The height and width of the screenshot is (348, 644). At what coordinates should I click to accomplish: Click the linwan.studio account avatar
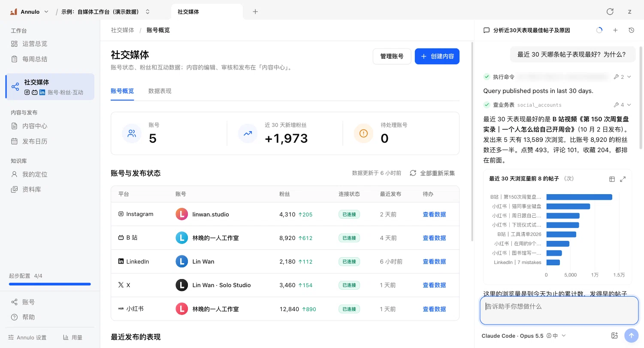point(182,214)
